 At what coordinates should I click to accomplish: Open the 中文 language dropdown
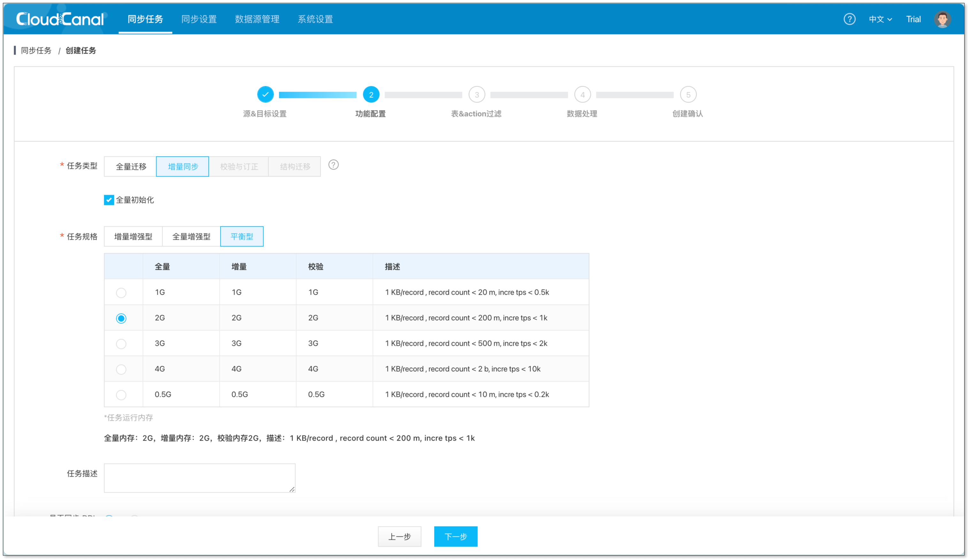[x=880, y=19]
